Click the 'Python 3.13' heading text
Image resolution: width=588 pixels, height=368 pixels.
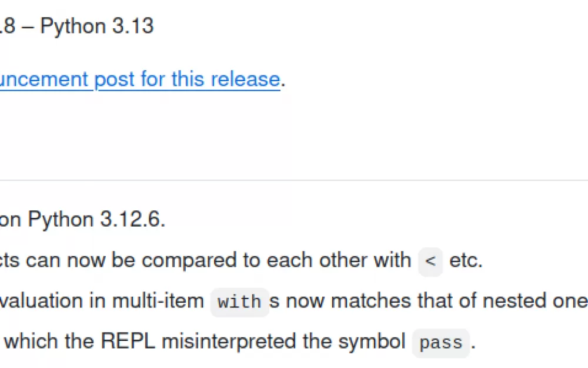(97, 26)
